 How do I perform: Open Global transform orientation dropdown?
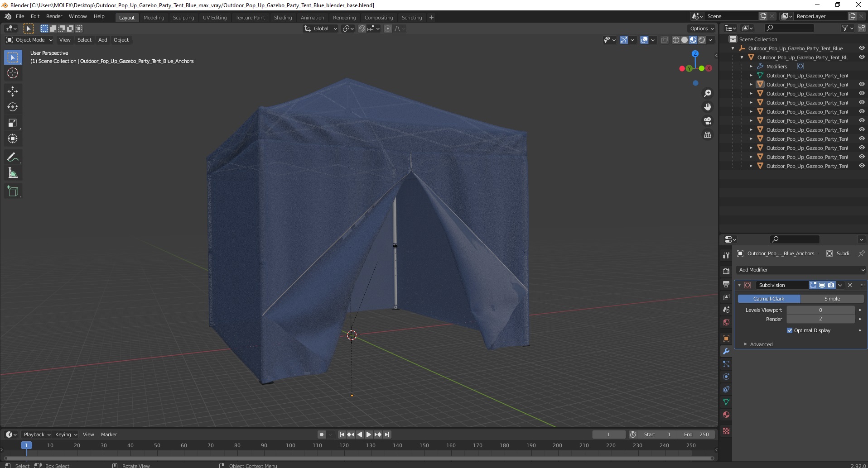point(320,29)
